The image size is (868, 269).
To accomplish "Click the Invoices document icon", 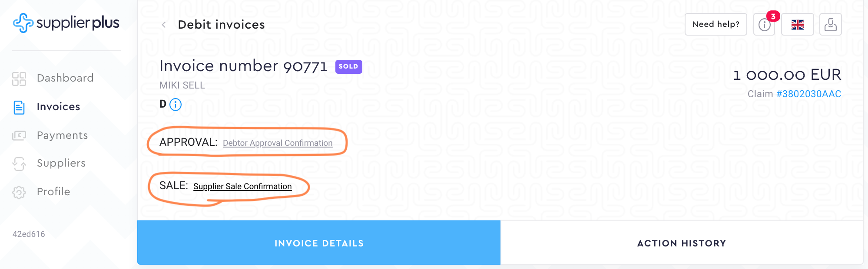I will [19, 107].
